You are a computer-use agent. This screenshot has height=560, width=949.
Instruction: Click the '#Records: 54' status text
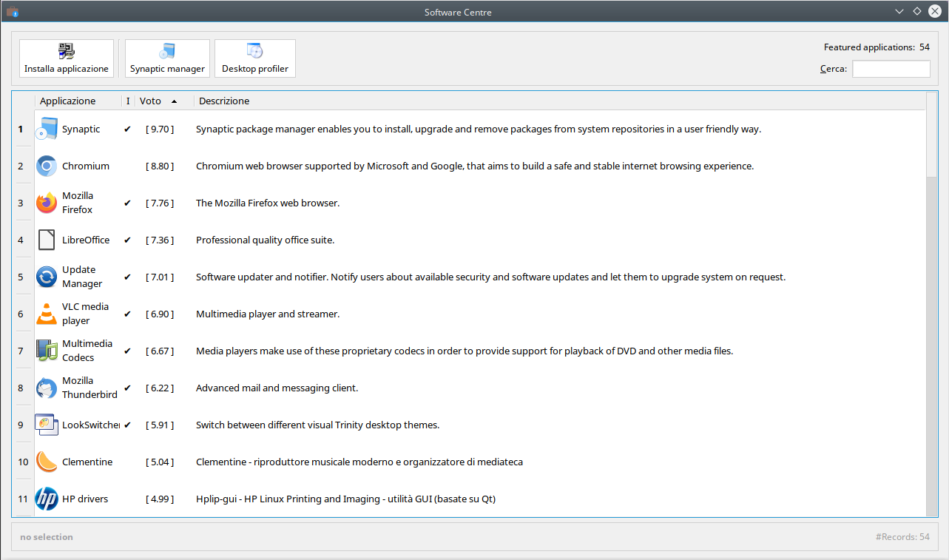(902, 537)
